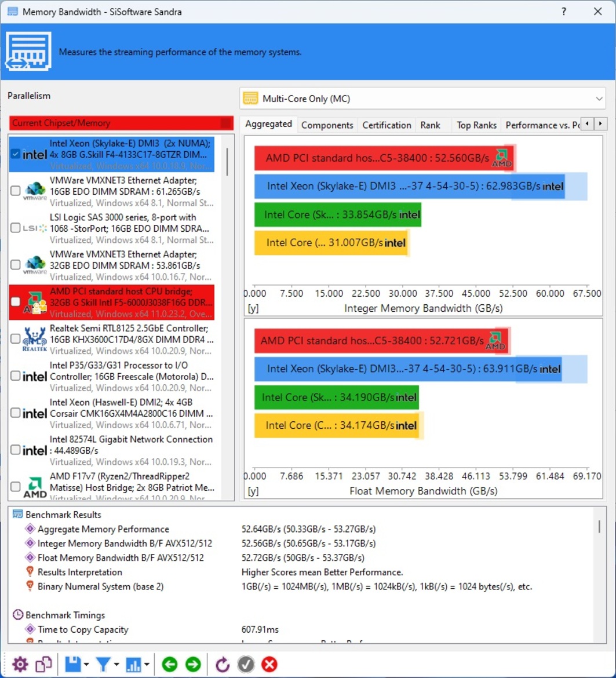Open the Parallelism Multi-Core Only dropdown
Screen dimensions: 616x678
(422, 99)
